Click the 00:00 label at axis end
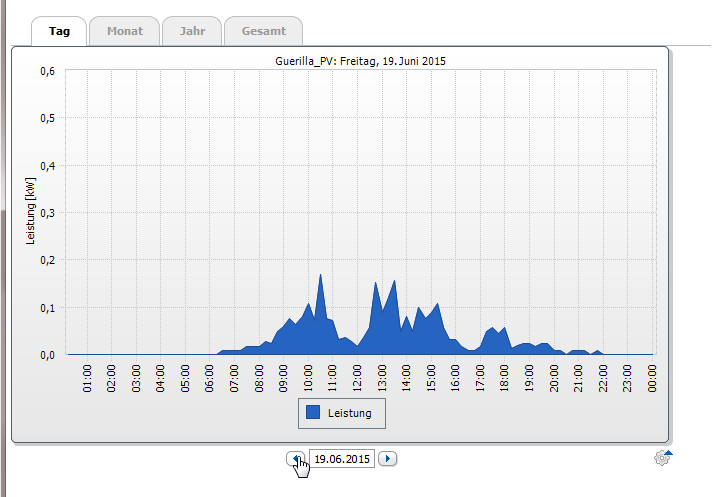The height and width of the screenshot is (497, 713). 652,378
